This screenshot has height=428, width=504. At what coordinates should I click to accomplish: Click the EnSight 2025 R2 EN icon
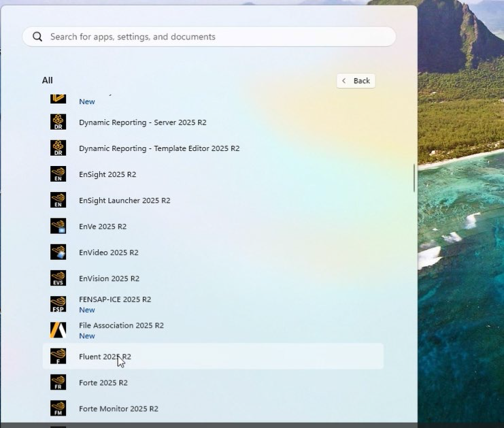coord(58,174)
